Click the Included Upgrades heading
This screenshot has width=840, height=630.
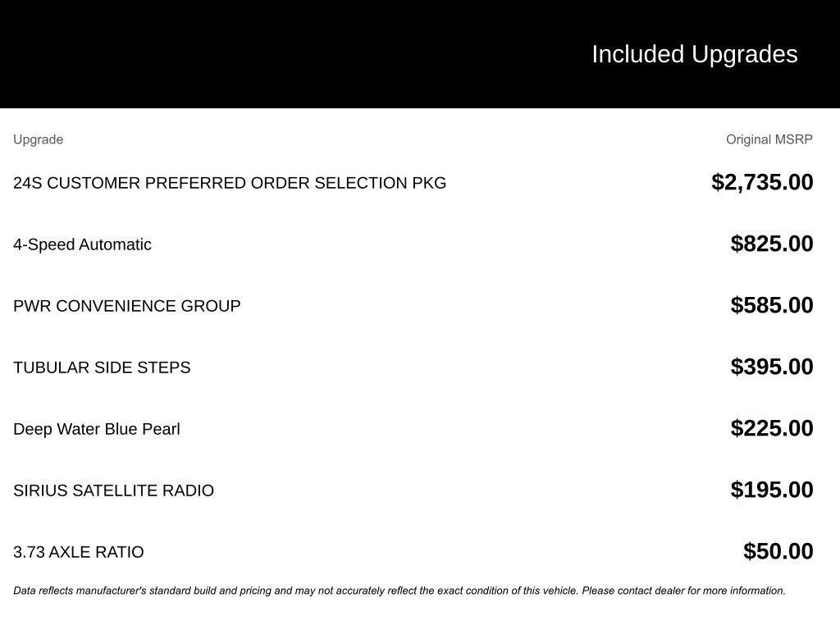tap(694, 54)
